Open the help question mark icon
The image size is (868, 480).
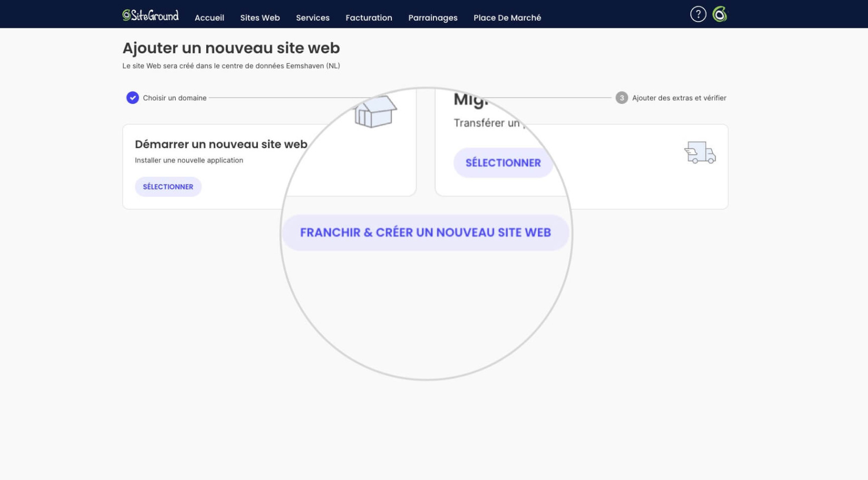pos(698,14)
